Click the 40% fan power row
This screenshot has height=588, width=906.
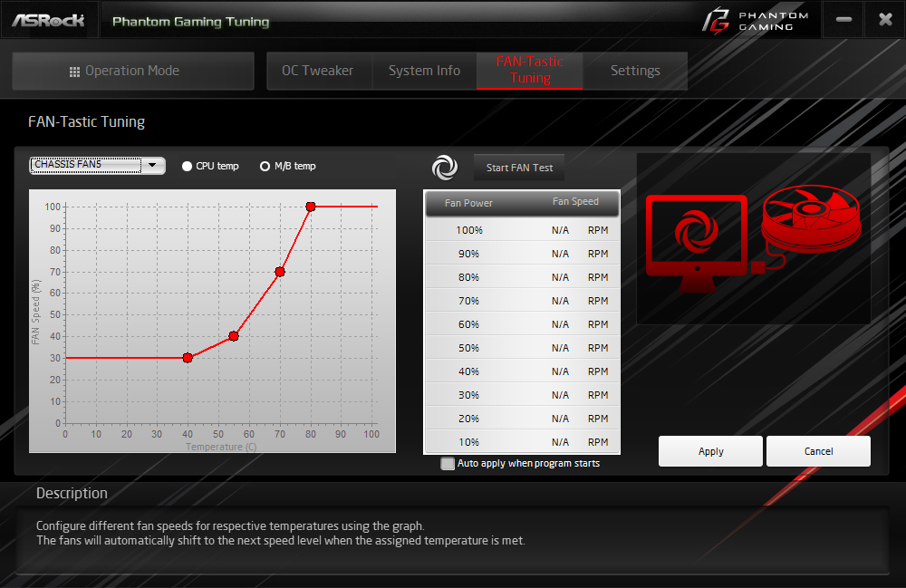(x=522, y=372)
